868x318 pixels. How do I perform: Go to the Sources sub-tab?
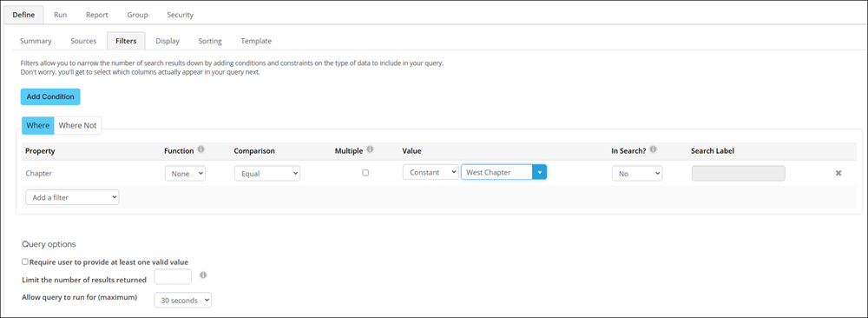[x=83, y=41]
